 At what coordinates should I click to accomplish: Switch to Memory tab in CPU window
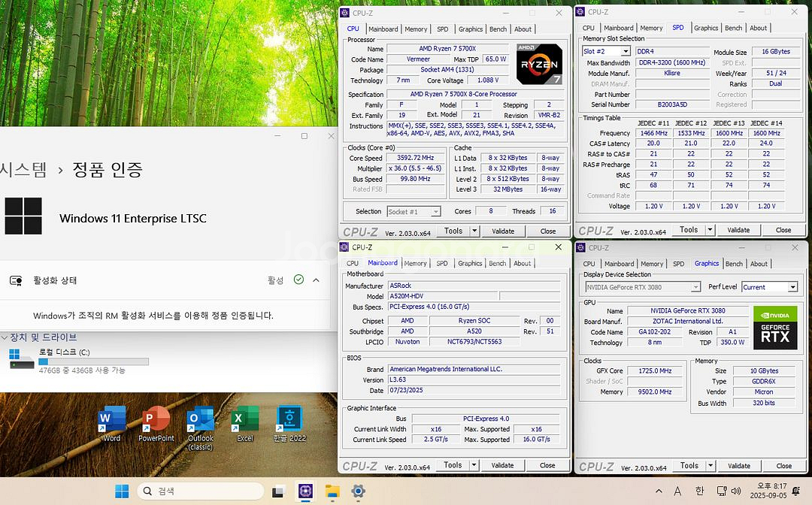tap(416, 29)
